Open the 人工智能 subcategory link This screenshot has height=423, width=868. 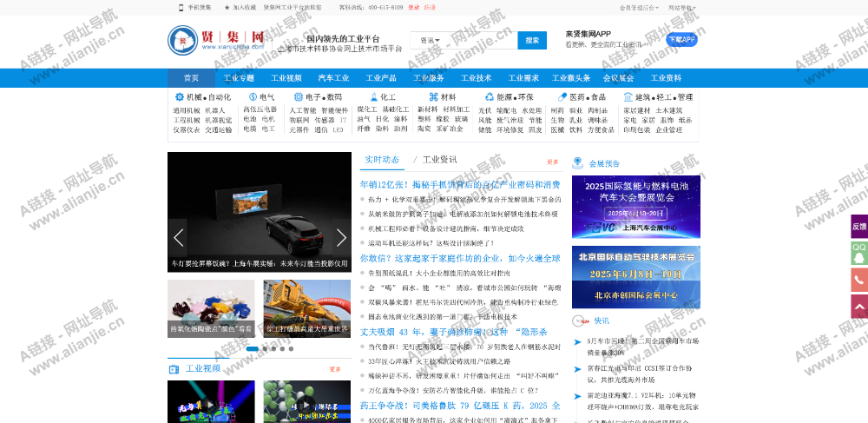(303, 110)
